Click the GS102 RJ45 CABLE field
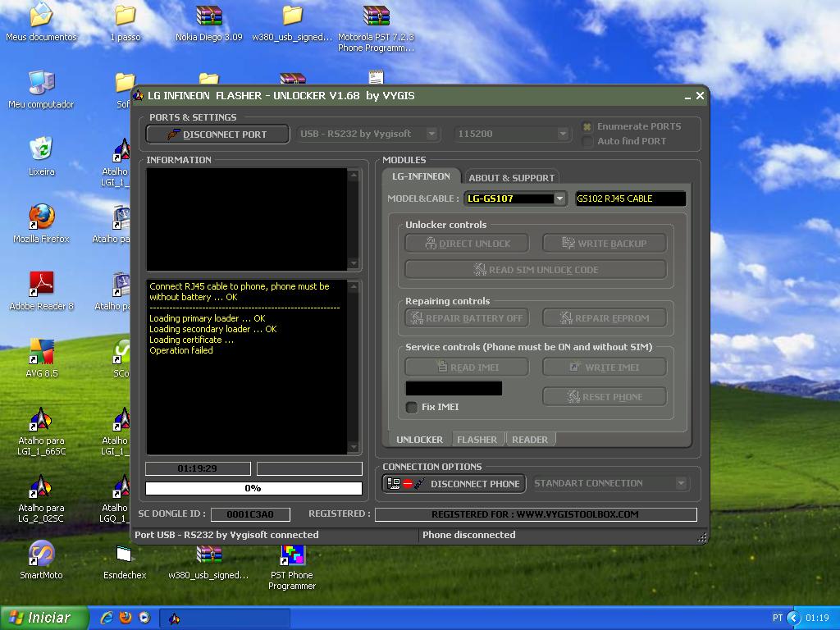Screen dimensions: 840x630 630,199
